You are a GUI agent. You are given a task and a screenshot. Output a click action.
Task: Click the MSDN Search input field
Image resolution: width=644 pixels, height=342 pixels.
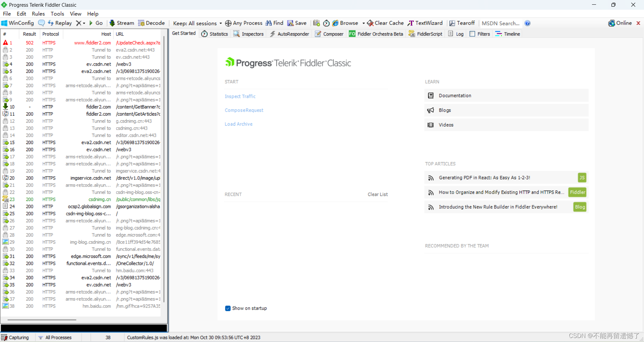501,23
